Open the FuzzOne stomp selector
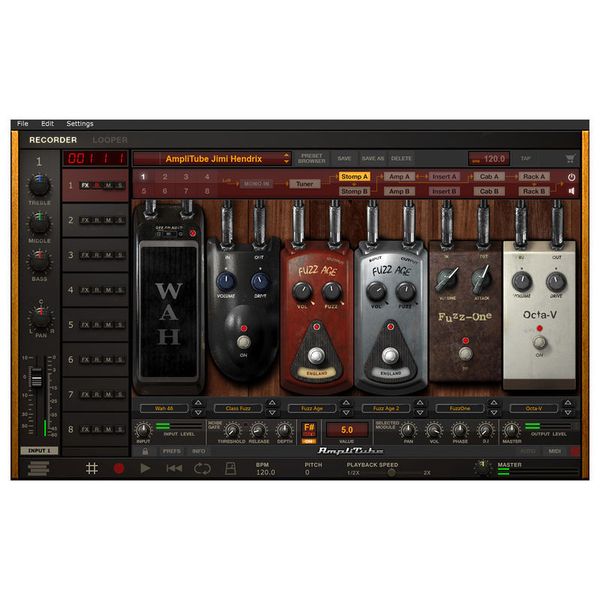 point(460,408)
